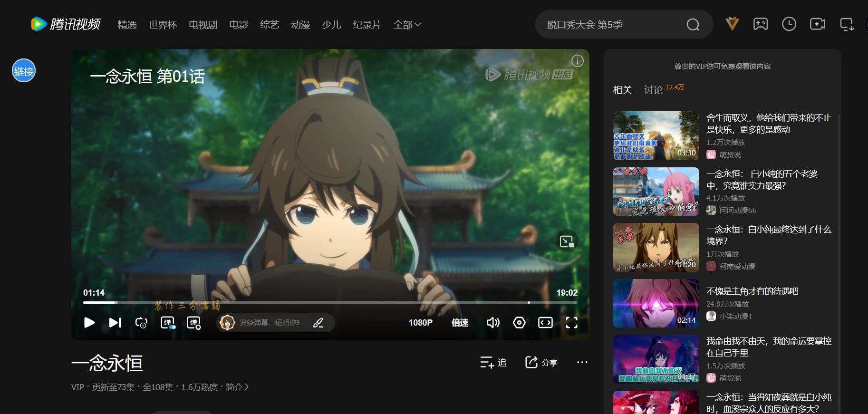
Task: Open thumbnail of 不愧是主角才有的待遇吧
Action: pyautogui.click(x=656, y=303)
